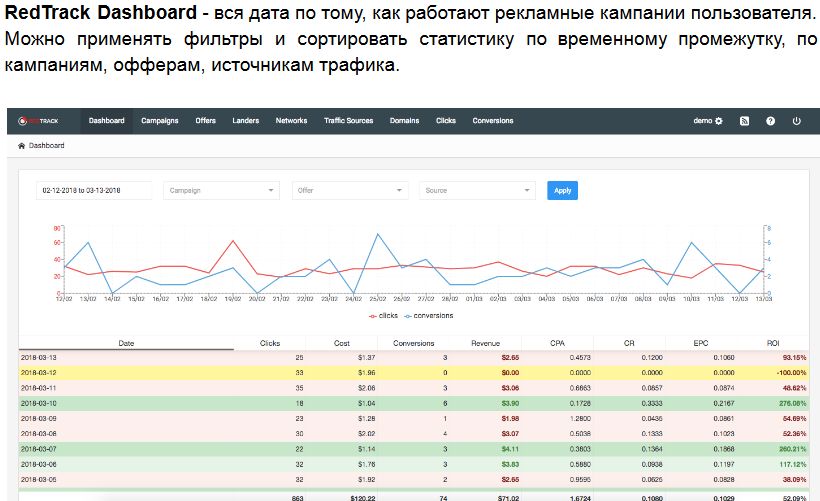Click the $0.00 revenue value
Viewport: 820px width, 501px height.
pyautogui.click(x=510, y=373)
